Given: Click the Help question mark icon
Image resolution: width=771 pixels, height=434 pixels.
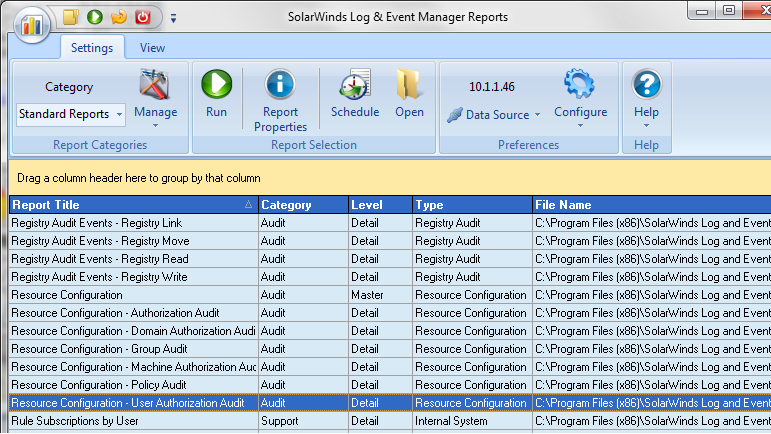Looking at the screenshot, I should point(646,84).
